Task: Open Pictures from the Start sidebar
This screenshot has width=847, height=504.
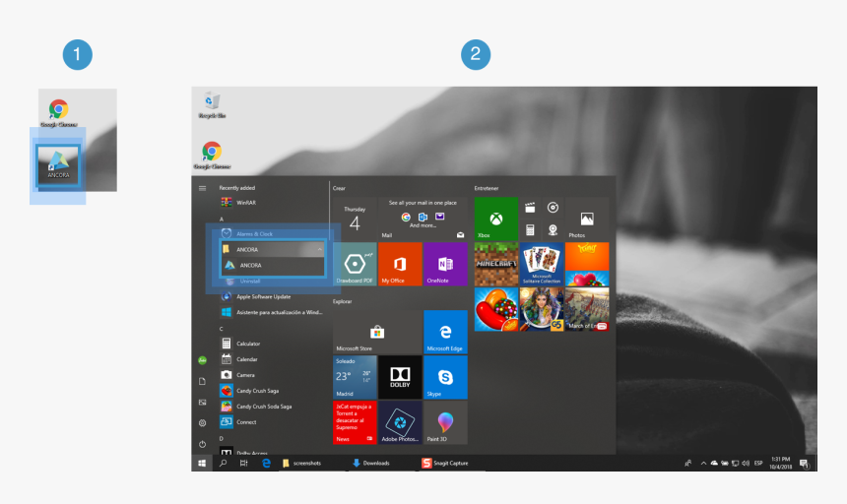Action: coord(202,402)
